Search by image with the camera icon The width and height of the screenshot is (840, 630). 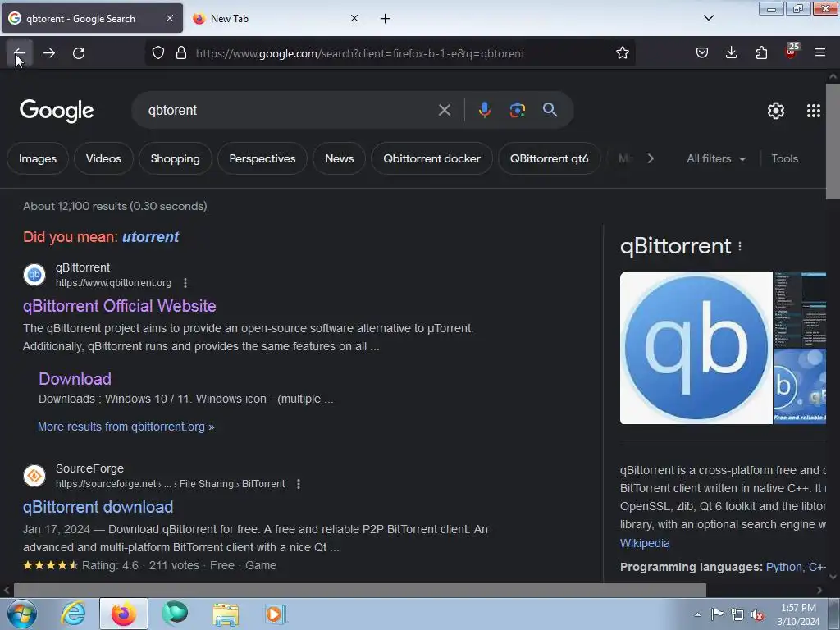(x=517, y=111)
